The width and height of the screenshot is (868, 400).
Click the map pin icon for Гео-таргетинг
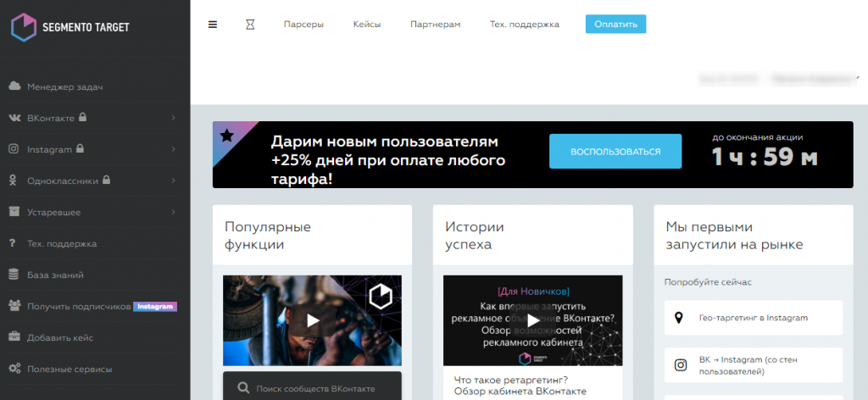click(679, 318)
